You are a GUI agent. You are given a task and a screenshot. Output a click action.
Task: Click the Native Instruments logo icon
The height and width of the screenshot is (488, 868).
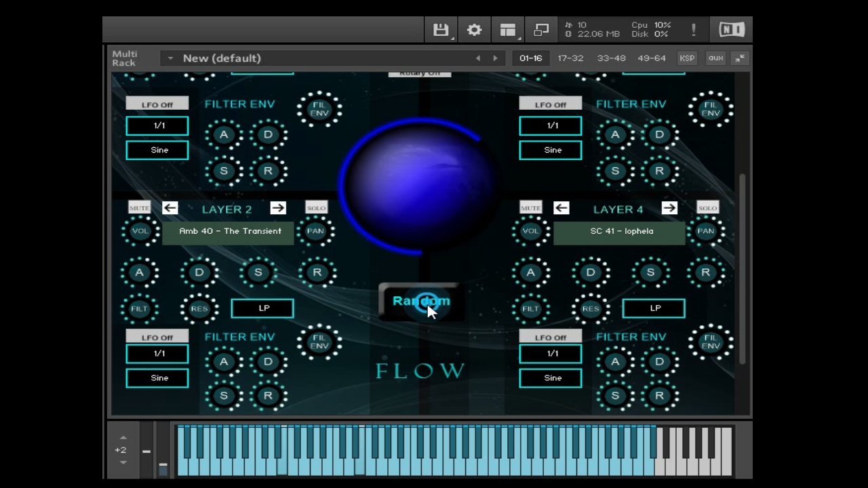tap(730, 30)
